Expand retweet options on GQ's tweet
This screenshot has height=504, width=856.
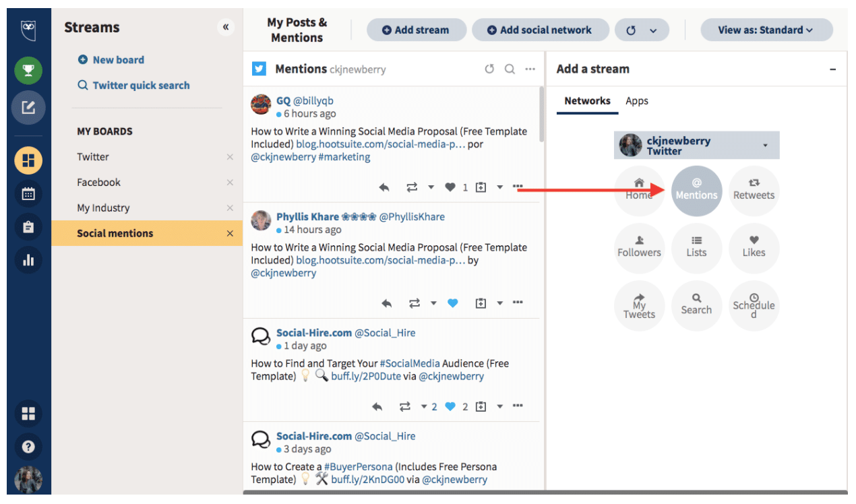(x=431, y=187)
